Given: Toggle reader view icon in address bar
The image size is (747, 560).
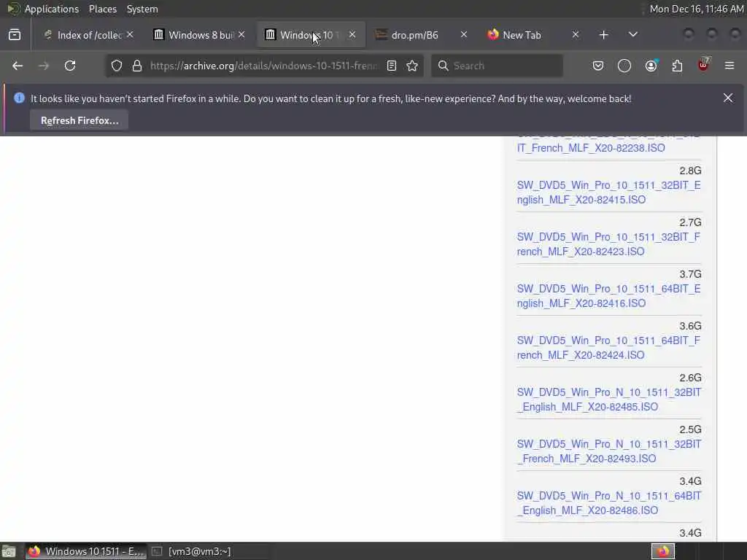Looking at the screenshot, I should (x=392, y=66).
